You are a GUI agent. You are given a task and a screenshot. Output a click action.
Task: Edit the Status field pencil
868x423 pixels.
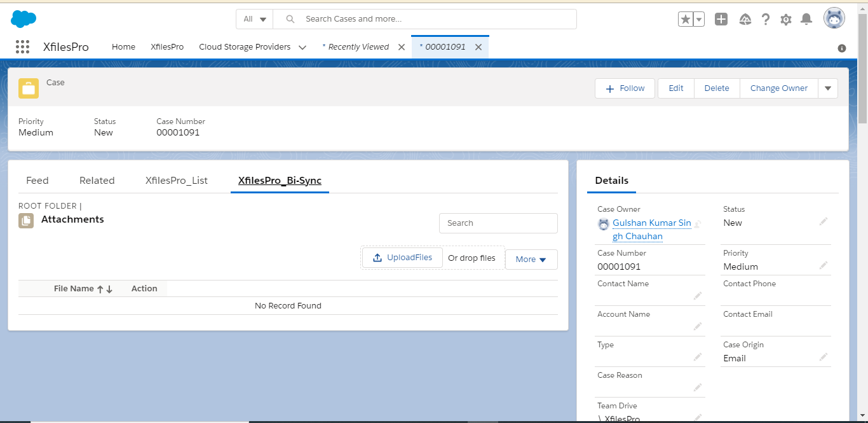point(824,221)
